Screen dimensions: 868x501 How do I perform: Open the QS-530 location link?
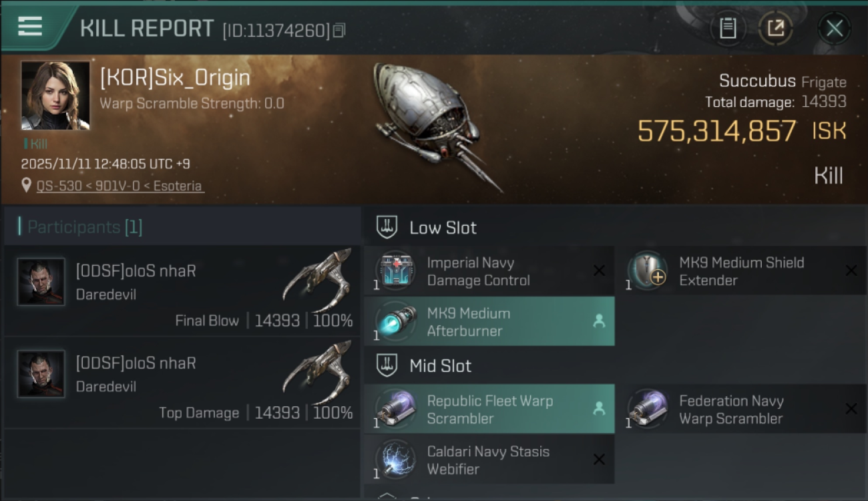[x=120, y=186]
